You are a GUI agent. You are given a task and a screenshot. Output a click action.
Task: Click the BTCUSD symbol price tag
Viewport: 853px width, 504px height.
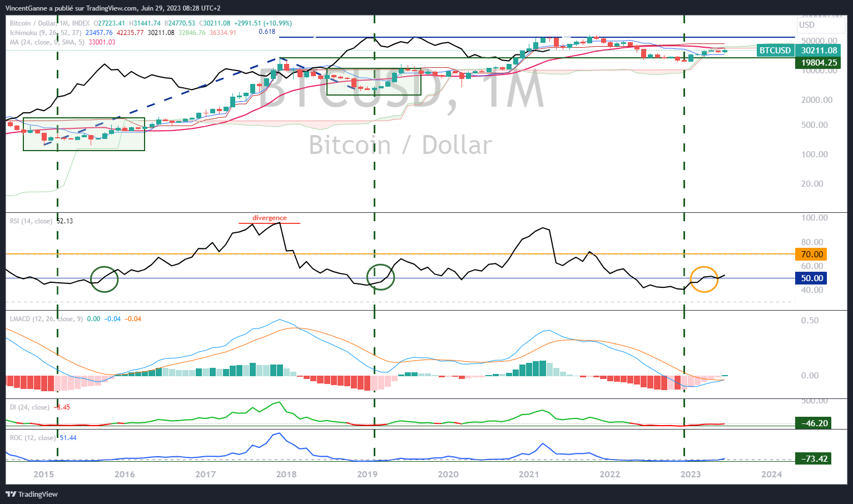(775, 51)
